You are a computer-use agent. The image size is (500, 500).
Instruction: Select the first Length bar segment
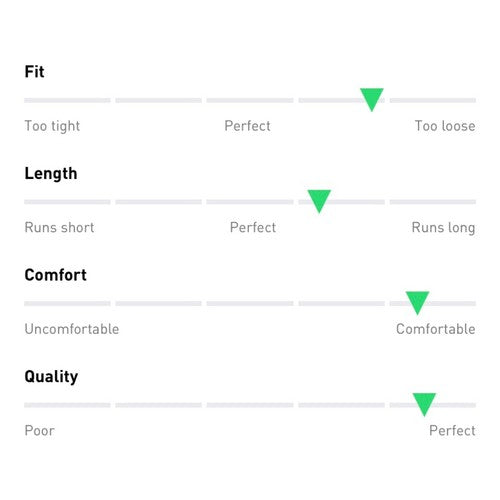(x=67, y=202)
